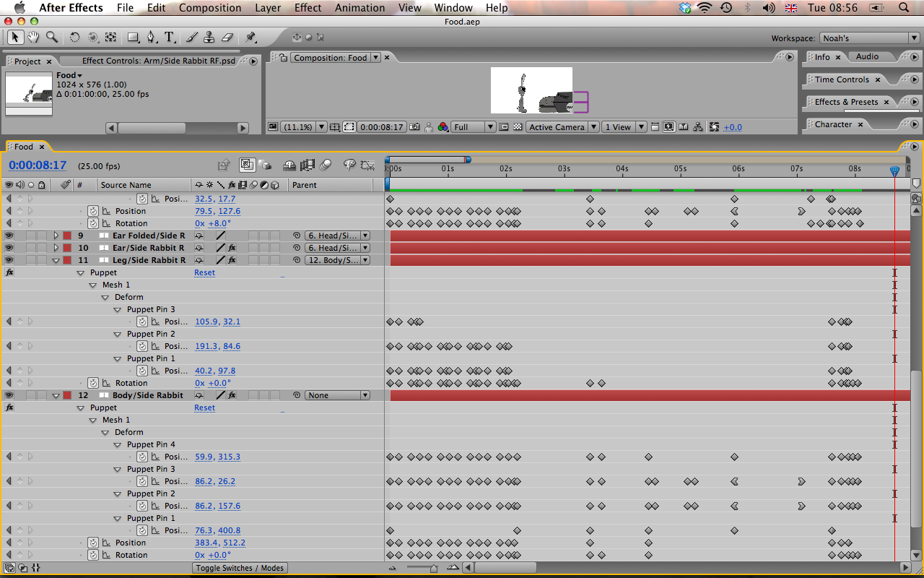Click the Show Channel RGB icon
The width and height of the screenshot is (924, 578).
(x=443, y=127)
